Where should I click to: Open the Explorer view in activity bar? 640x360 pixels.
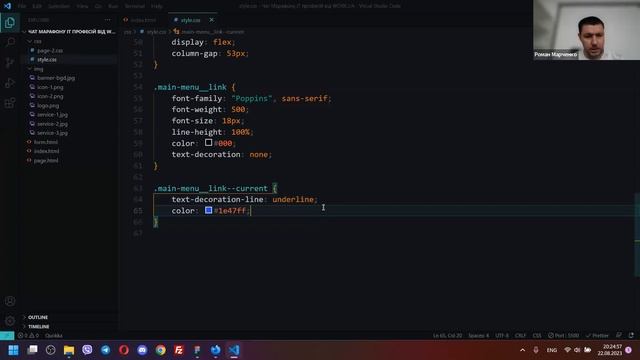pos(10,23)
